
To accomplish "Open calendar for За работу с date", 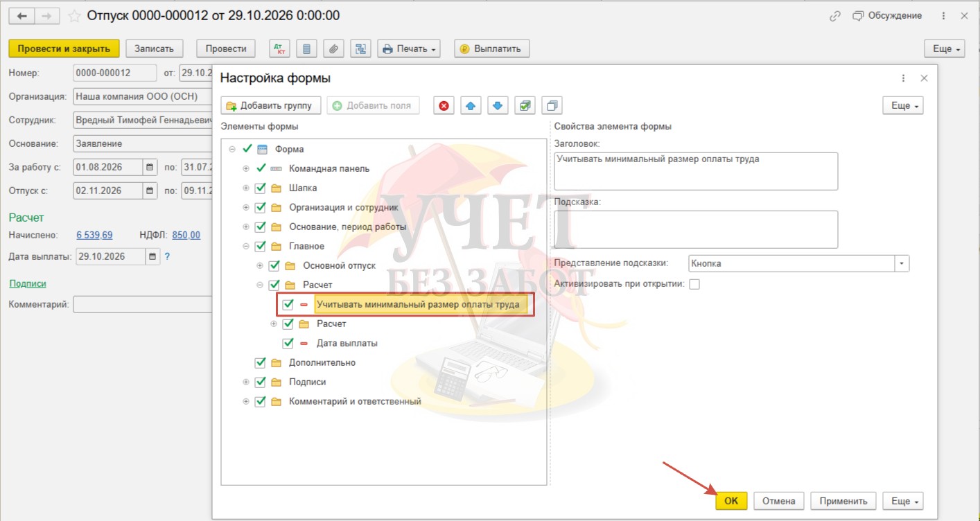I will [150, 167].
